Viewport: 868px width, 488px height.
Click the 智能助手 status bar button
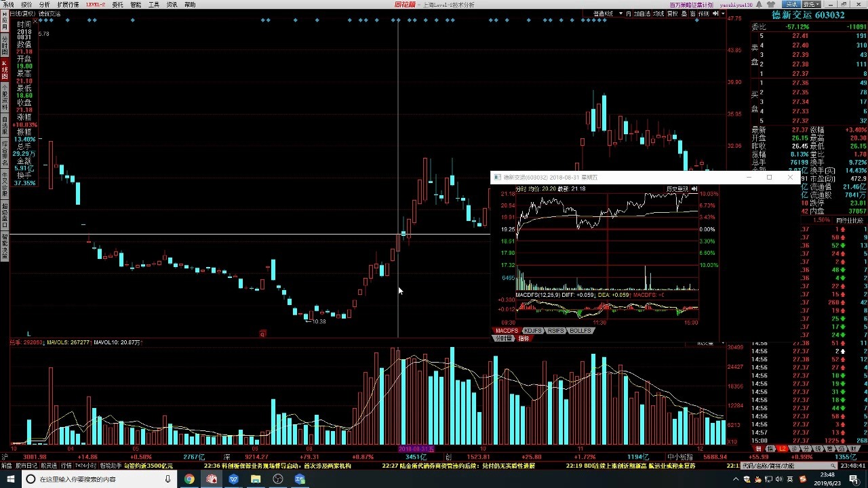[x=111, y=466]
